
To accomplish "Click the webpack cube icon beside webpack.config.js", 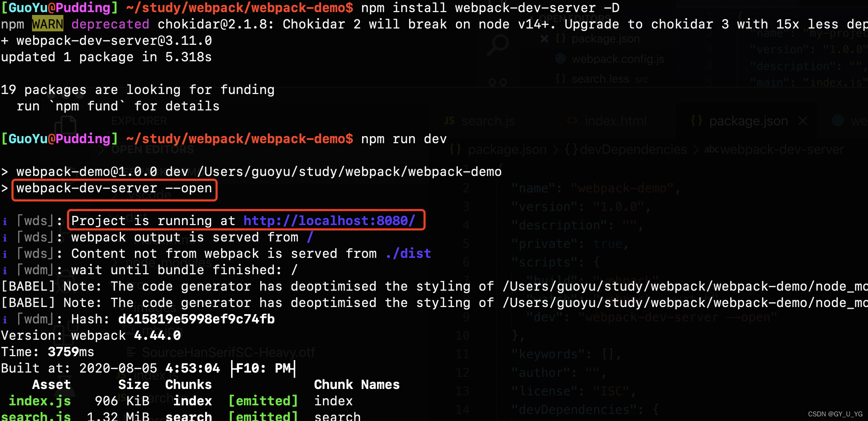I will [x=560, y=58].
